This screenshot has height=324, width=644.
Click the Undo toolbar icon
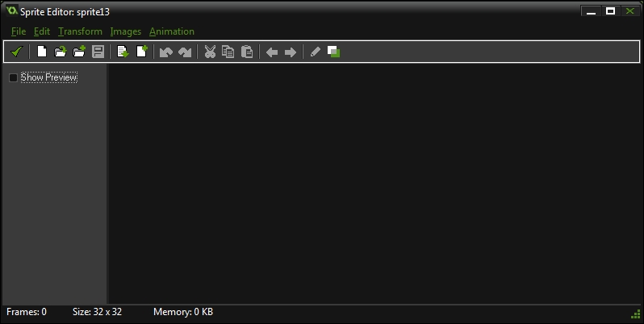click(166, 52)
